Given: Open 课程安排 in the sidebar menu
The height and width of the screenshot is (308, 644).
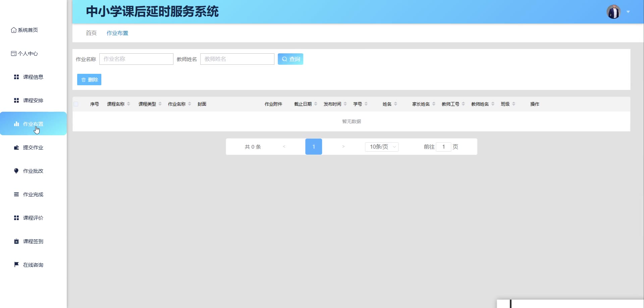Looking at the screenshot, I should 33,101.
